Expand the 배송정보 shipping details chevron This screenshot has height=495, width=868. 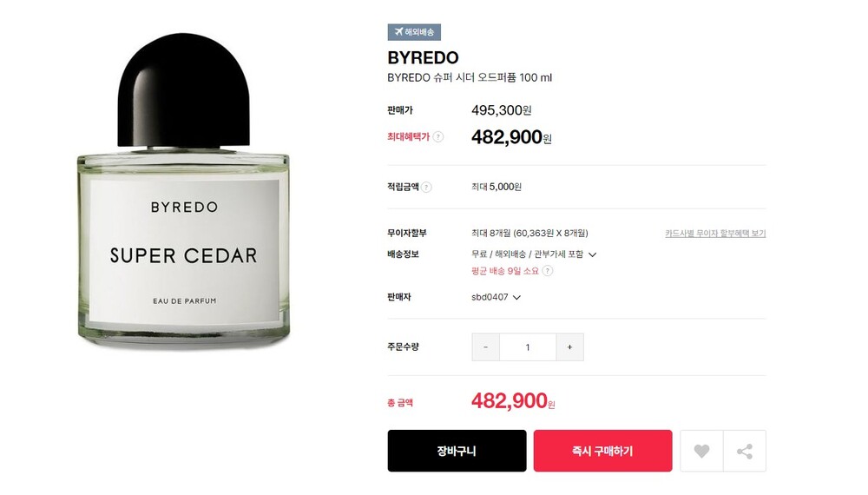(592, 254)
